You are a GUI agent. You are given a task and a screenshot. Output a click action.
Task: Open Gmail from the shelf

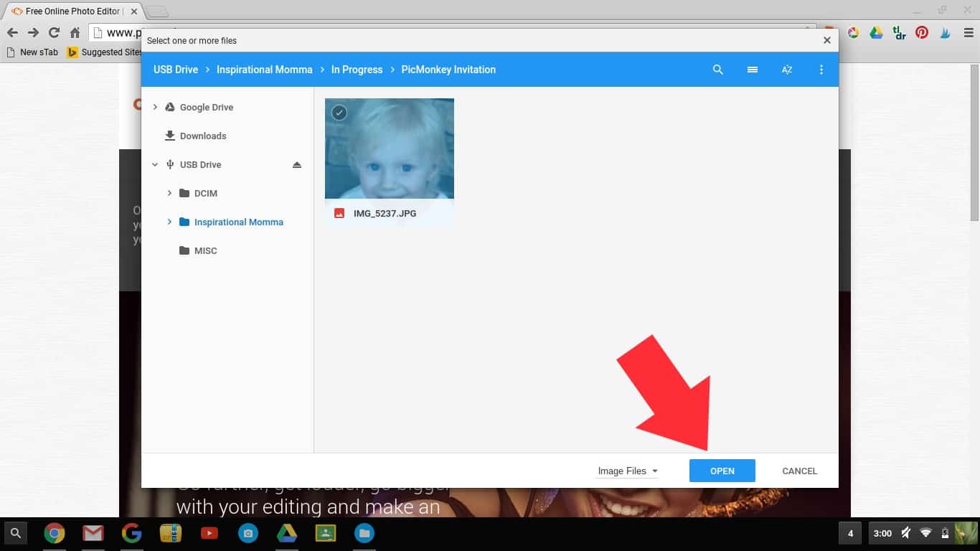point(93,533)
